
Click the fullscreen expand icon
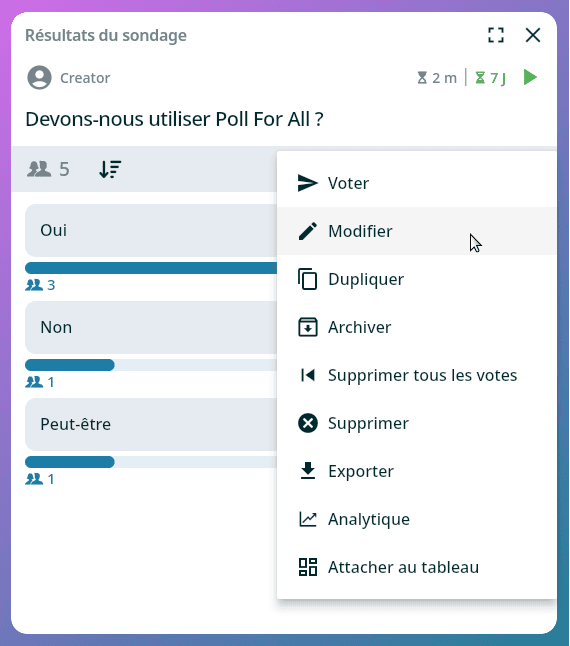tap(496, 35)
